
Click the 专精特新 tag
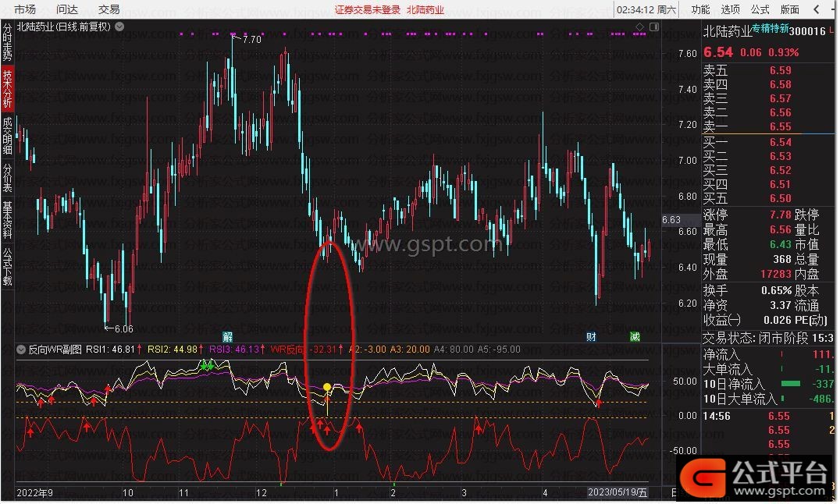pyautogui.click(x=771, y=28)
